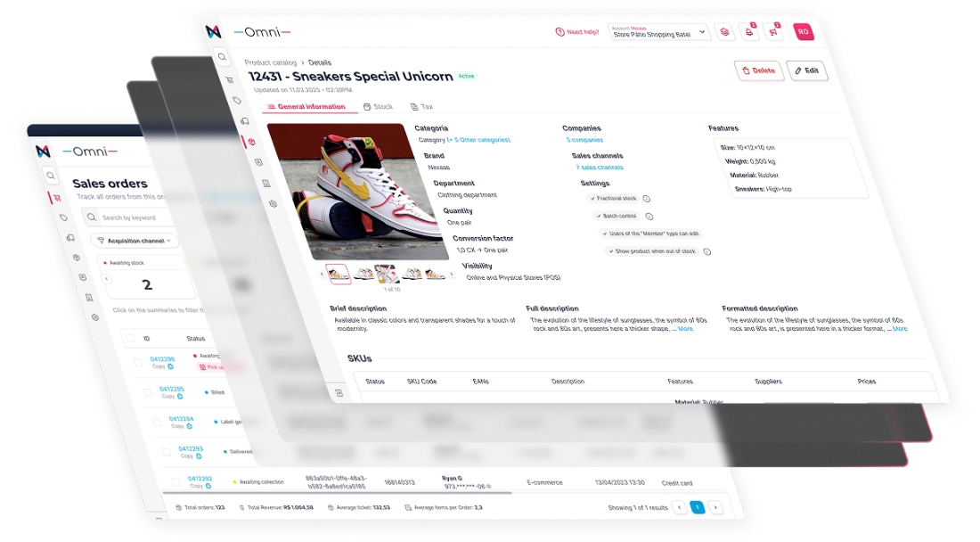Open the truck icon in Sales orders sidebar
980x542 pixels.
click(x=70, y=237)
